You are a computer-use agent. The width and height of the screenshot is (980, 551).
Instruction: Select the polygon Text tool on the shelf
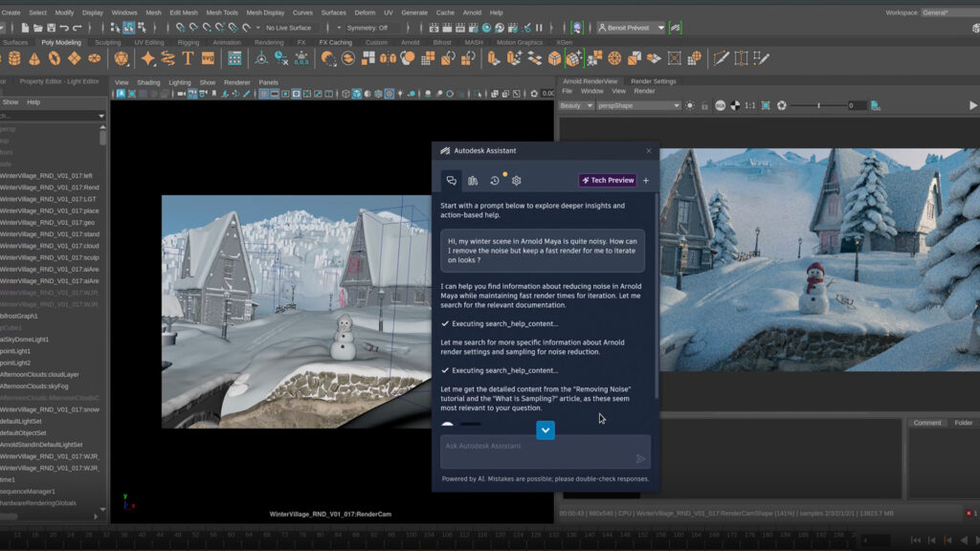coord(187,59)
